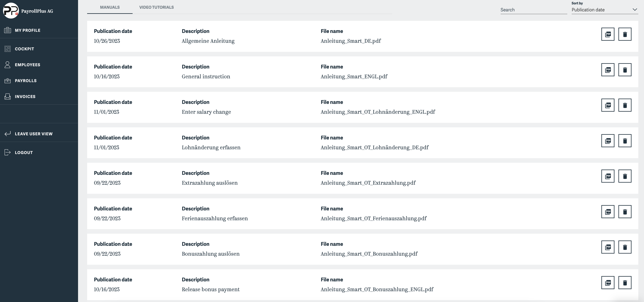Log out using the Logout link
The height and width of the screenshot is (302, 644).
tap(24, 152)
